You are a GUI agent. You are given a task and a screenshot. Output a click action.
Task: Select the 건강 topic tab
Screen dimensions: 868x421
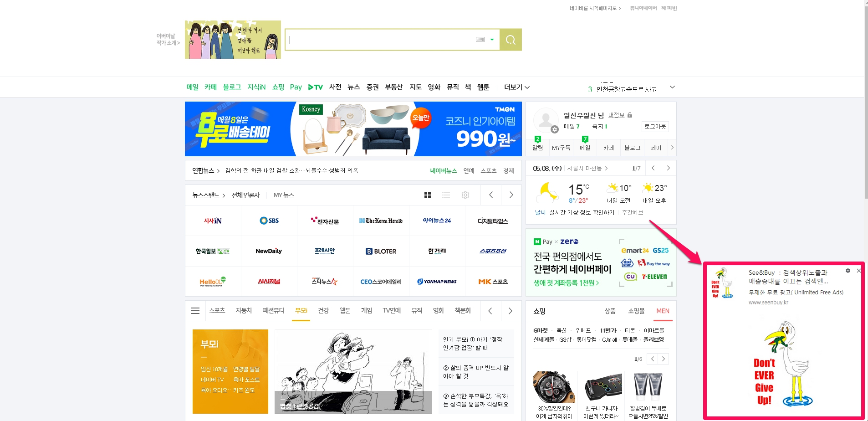pos(323,311)
